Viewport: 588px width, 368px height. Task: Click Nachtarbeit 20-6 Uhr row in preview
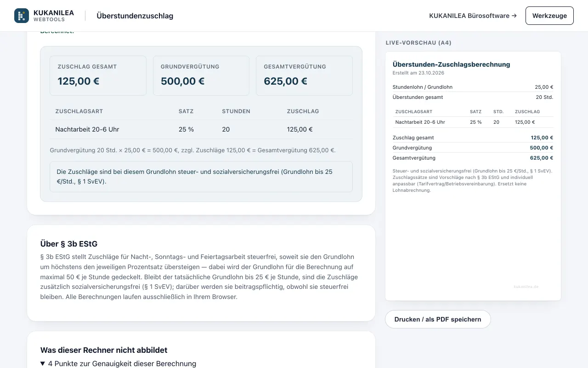473,122
